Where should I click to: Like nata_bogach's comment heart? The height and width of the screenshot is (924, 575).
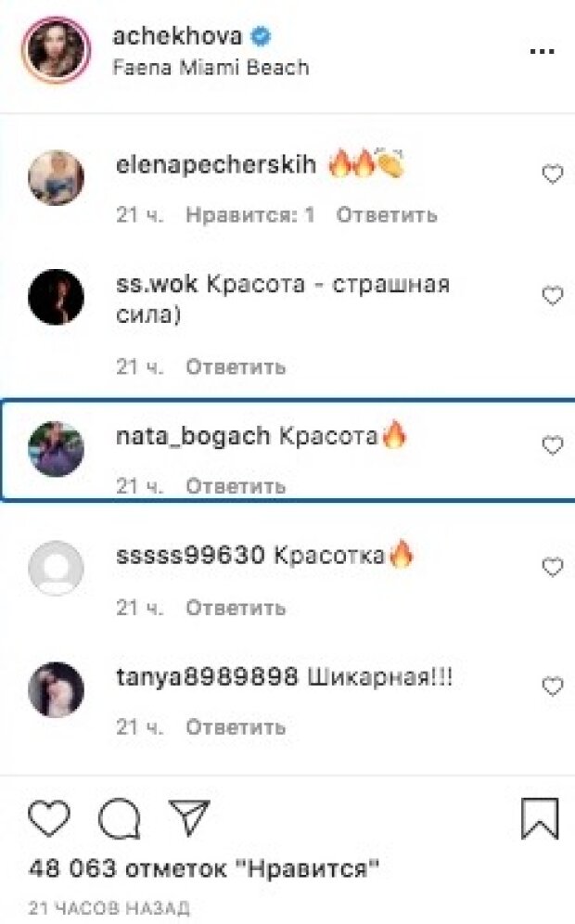(x=552, y=445)
